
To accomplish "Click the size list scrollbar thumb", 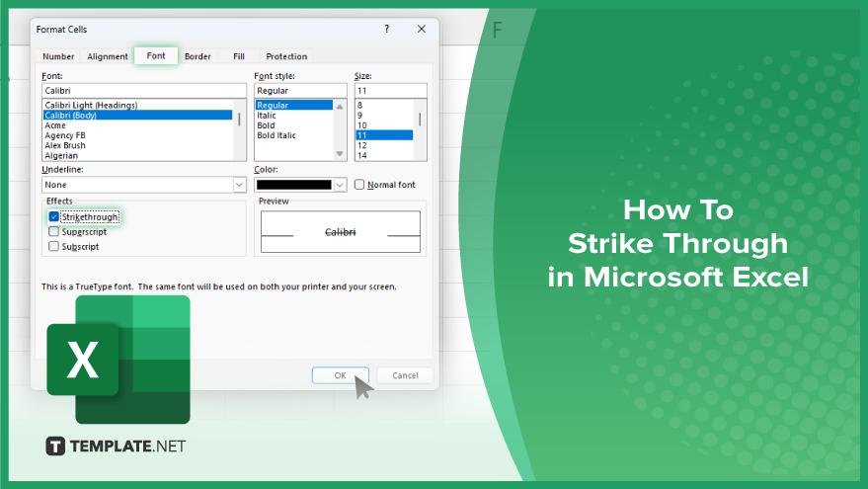I will [420, 120].
